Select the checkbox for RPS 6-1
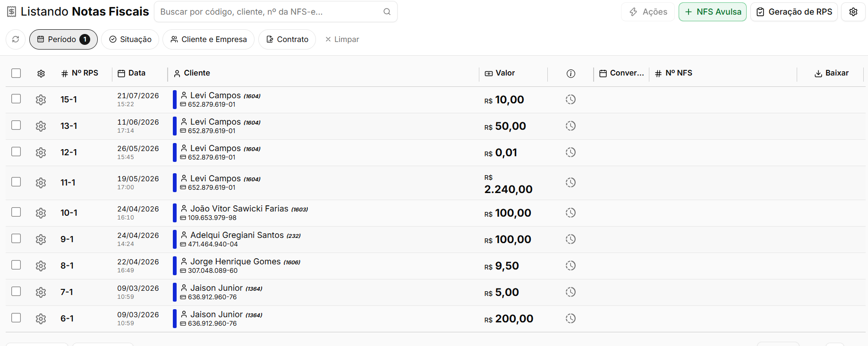Screen dimensions: 868x346 click(x=16, y=318)
